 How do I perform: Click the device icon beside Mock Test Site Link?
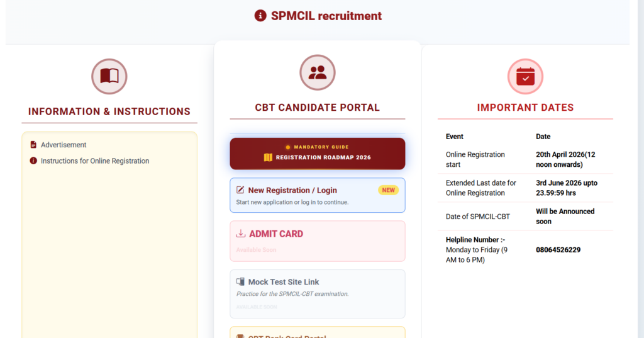point(240,282)
